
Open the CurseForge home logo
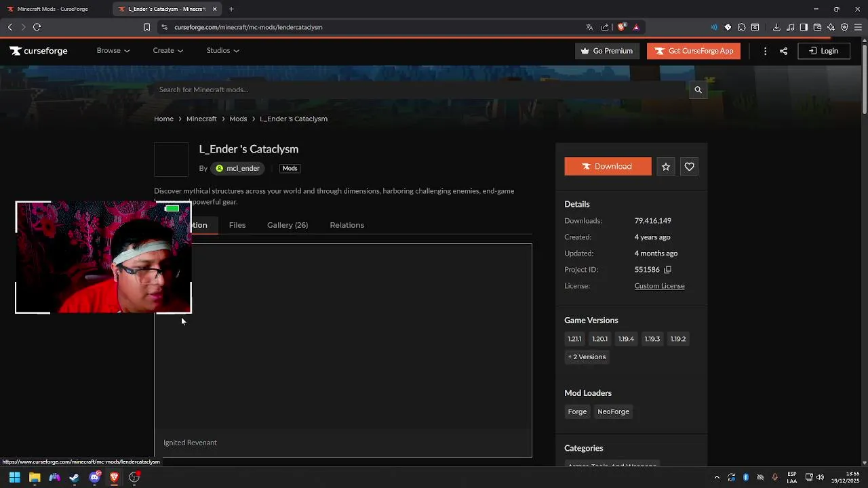tap(39, 51)
